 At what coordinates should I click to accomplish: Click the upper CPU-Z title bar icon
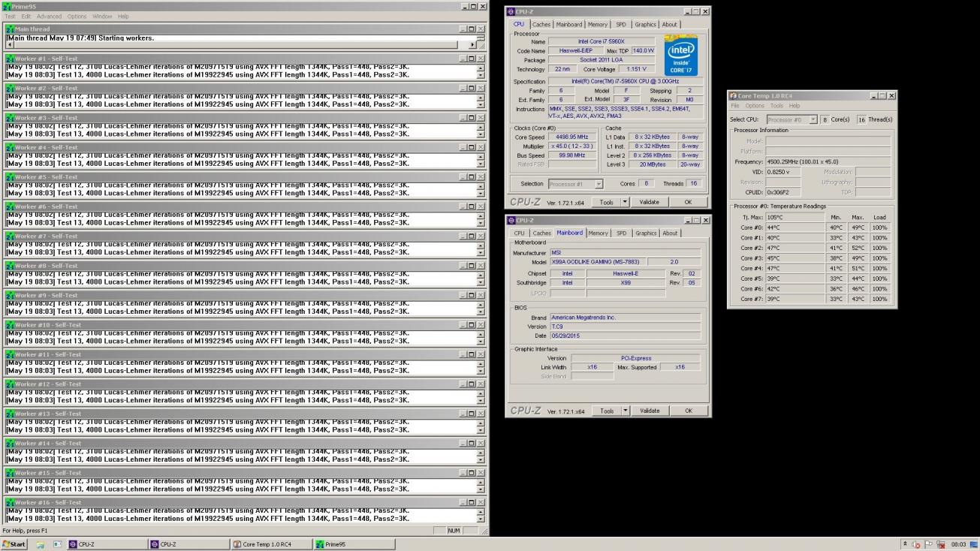tap(511, 11)
